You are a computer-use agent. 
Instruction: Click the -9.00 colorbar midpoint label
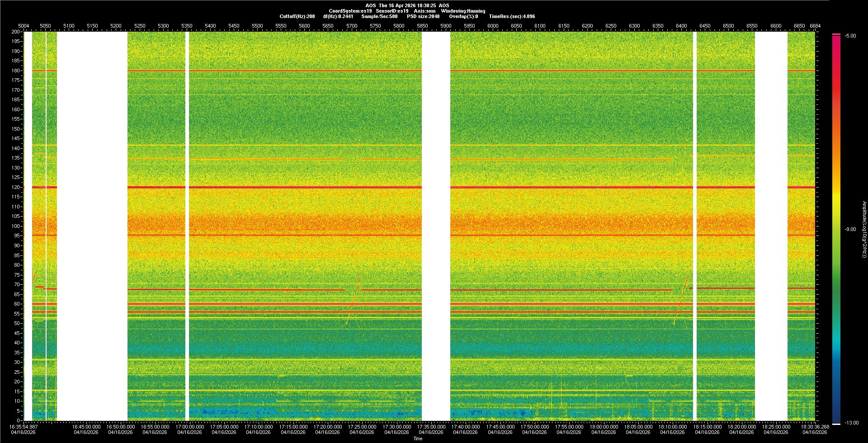click(850, 229)
